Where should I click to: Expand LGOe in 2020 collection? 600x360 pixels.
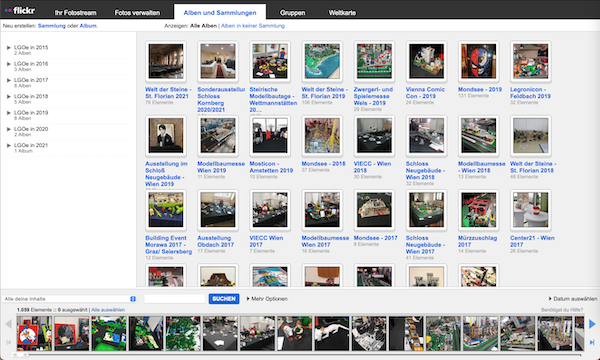pyautogui.click(x=8, y=129)
